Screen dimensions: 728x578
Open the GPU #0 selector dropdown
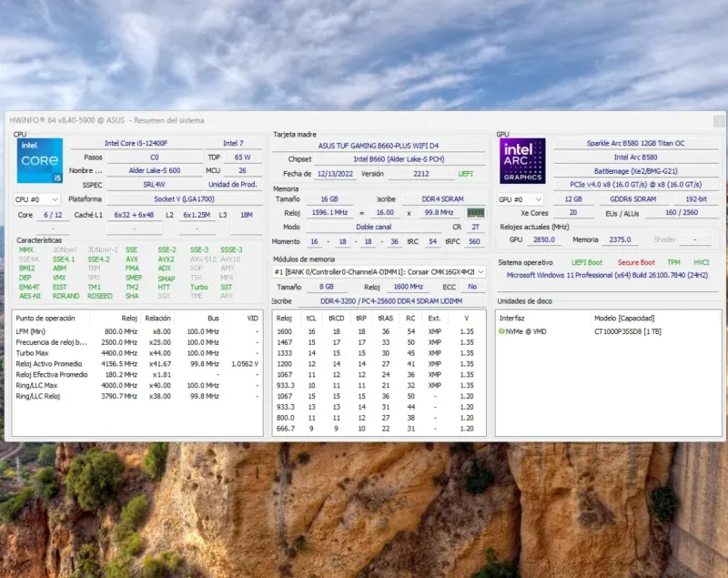click(x=520, y=199)
